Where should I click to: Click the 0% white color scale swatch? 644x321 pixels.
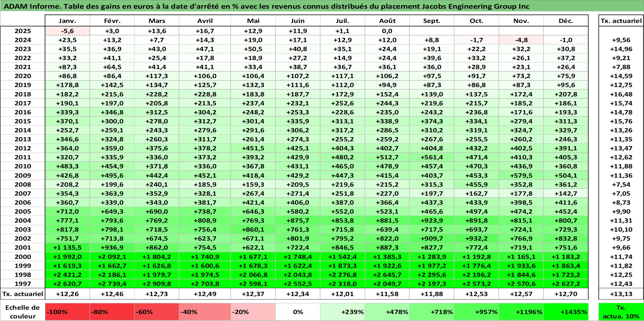click(298, 312)
